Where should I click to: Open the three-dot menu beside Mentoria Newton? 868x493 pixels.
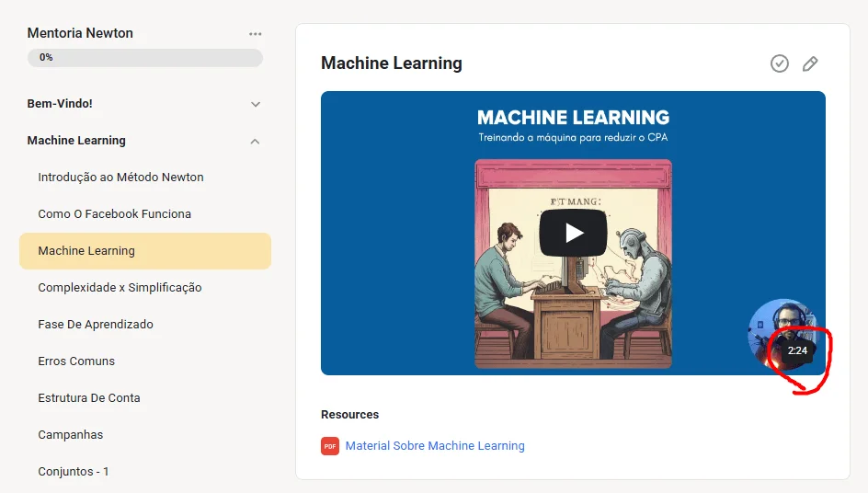pyautogui.click(x=256, y=34)
